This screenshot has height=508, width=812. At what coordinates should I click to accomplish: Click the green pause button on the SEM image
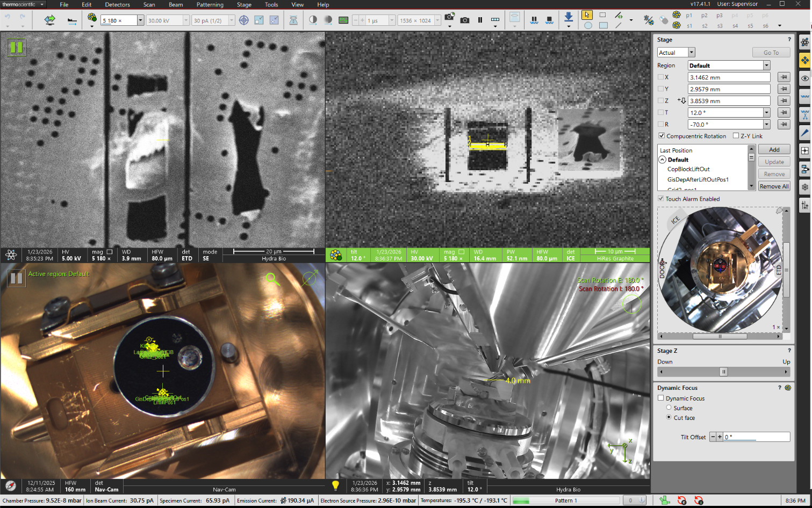16,48
